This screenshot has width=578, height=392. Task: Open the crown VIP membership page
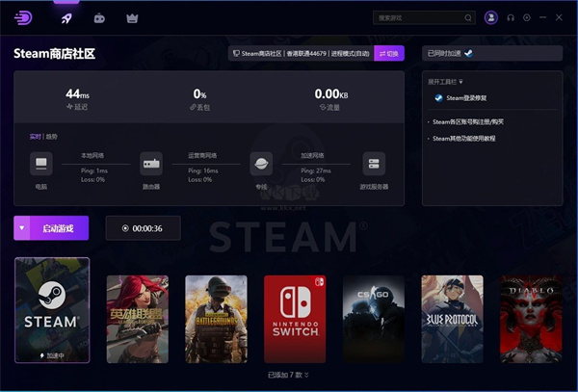(x=132, y=17)
